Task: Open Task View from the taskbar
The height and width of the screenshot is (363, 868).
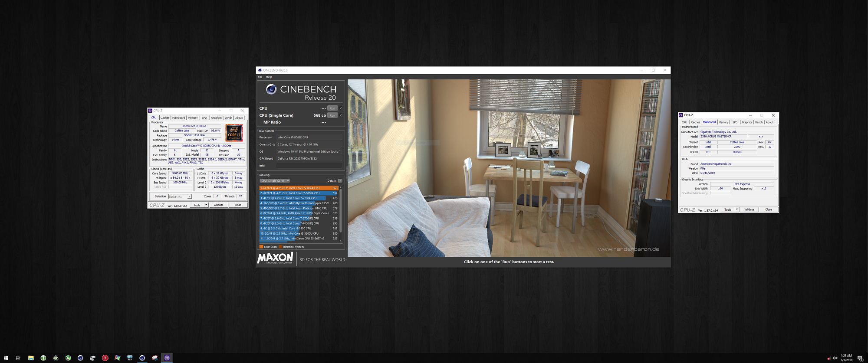Action: 18,358
